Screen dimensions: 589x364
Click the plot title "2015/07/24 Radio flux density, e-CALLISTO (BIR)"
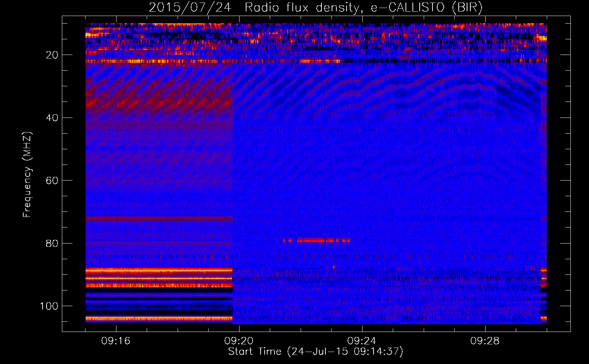[316, 8]
